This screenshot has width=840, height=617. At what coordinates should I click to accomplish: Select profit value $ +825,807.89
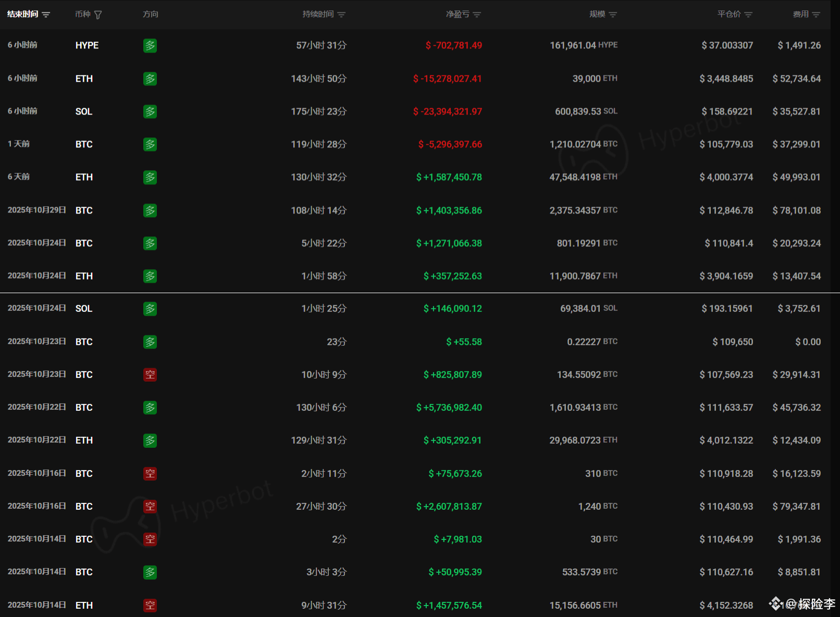[x=452, y=375]
